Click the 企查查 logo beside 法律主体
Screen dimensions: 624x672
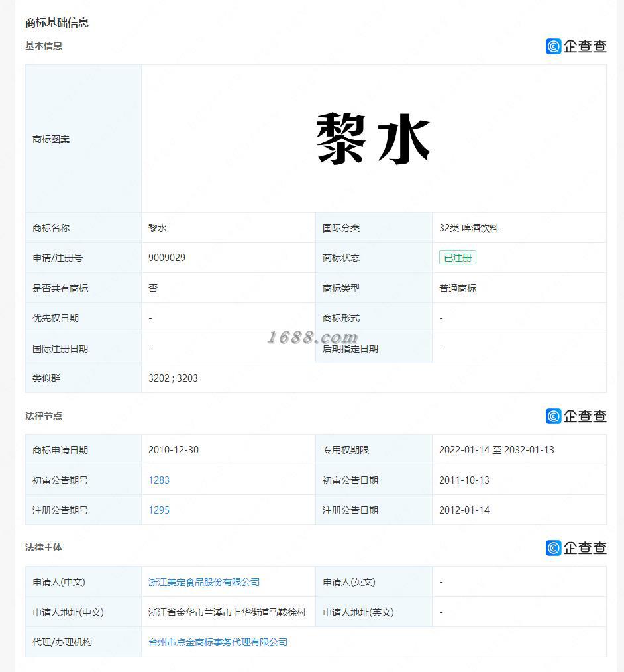pyautogui.click(x=576, y=547)
